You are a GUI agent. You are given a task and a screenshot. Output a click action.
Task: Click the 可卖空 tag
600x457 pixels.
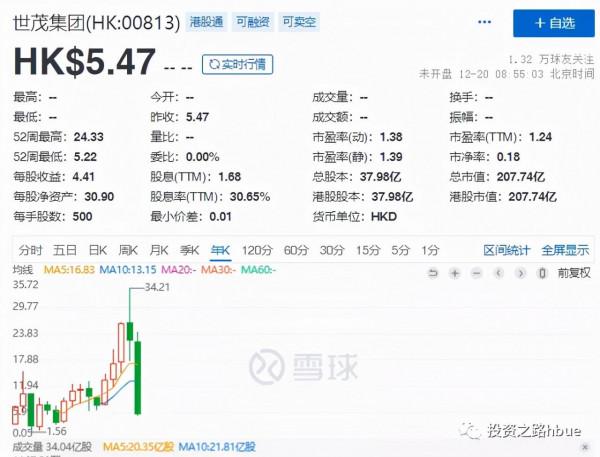pos(299,22)
